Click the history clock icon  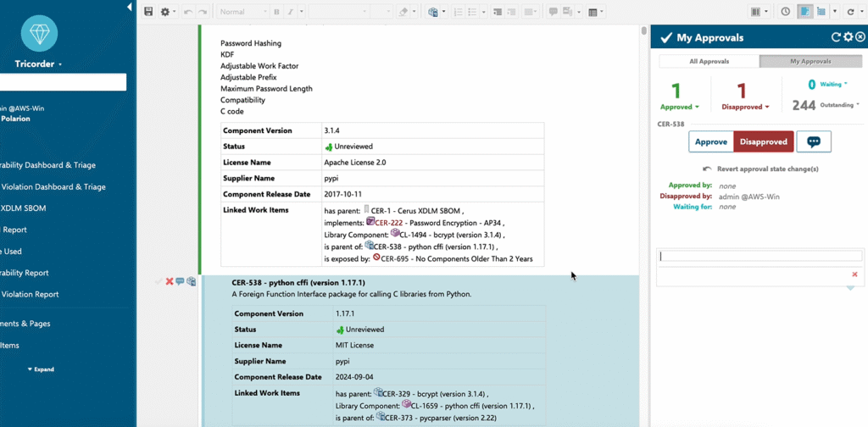click(785, 12)
